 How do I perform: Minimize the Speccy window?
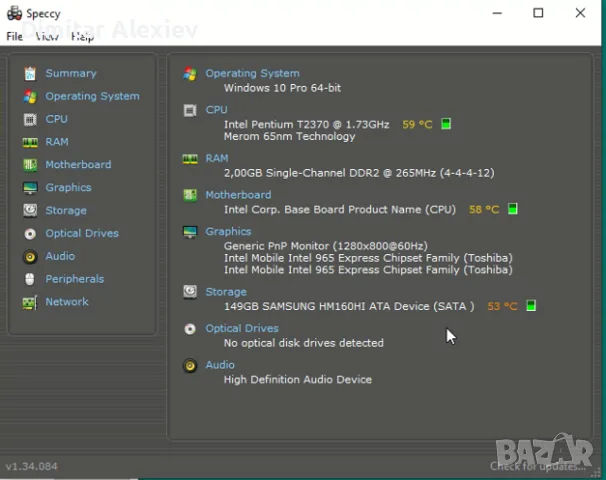coord(497,13)
